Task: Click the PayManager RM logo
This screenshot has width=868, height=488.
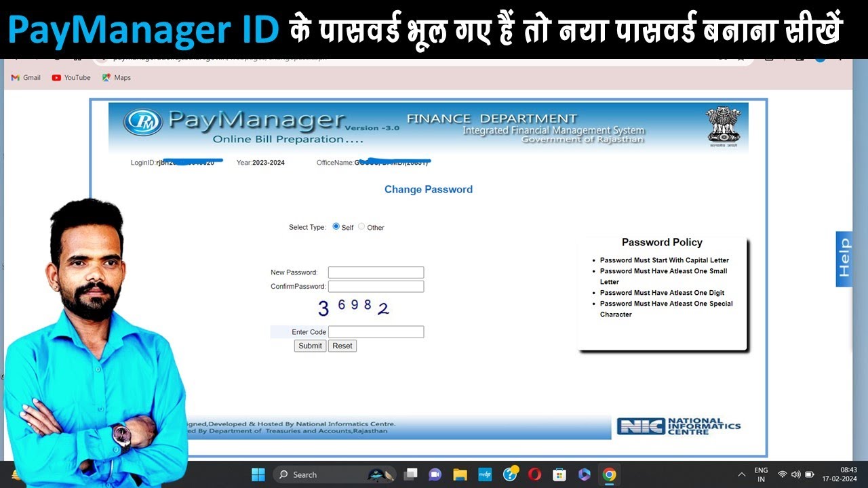Action: click(143, 122)
